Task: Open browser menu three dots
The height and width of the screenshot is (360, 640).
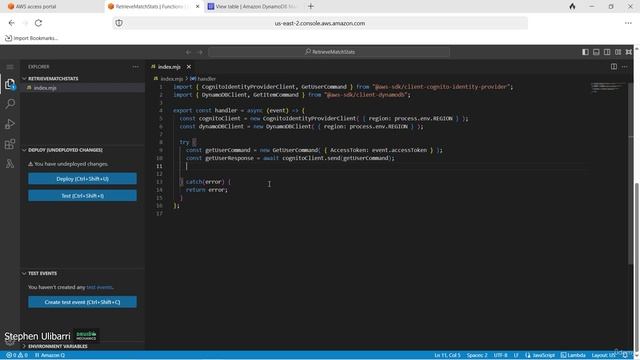Action: click(x=628, y=23)
